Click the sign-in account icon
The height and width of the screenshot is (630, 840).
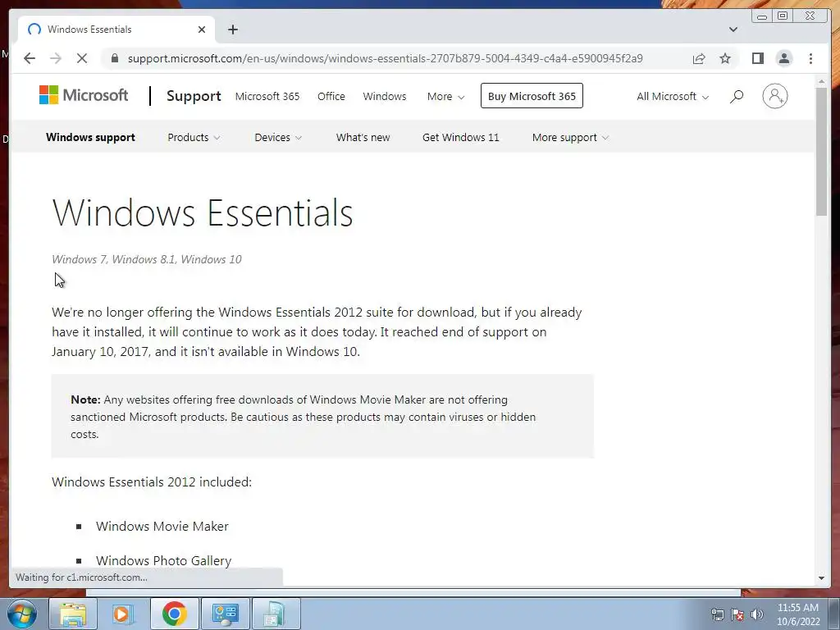click(x=774, y=96)
